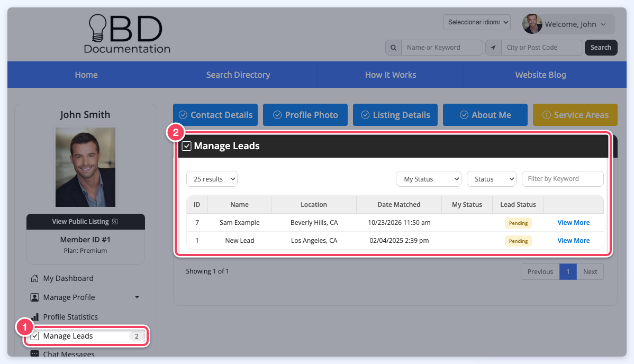Click the My Dashboard home icon

tap(35, 278)
